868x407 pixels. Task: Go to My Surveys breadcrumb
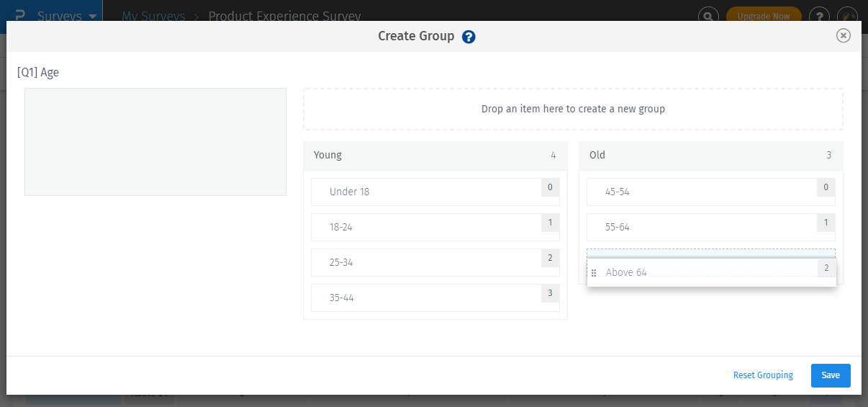tap(153, 16)
